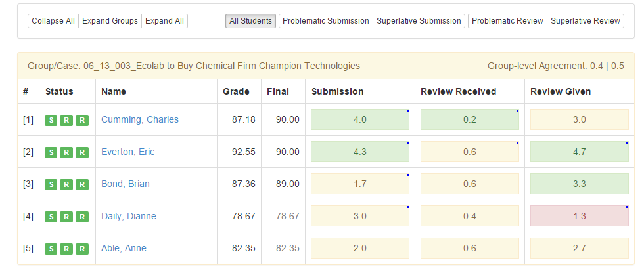Click the second R badge for Bond, Brian

click(81, 184)
